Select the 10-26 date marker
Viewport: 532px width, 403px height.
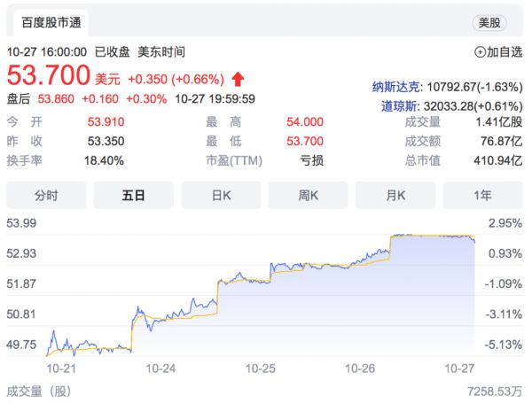(362, 367)
